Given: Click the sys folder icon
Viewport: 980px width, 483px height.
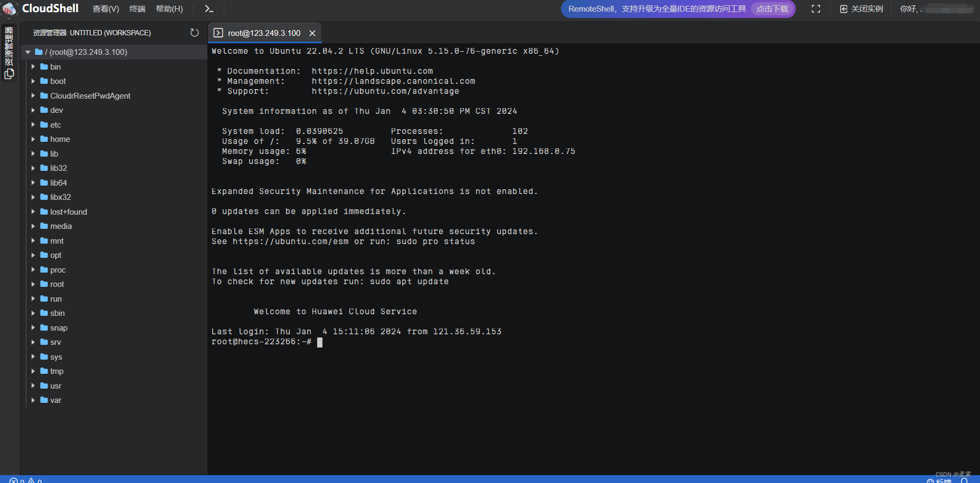Looking at the screenshot, I should [44, 356].
